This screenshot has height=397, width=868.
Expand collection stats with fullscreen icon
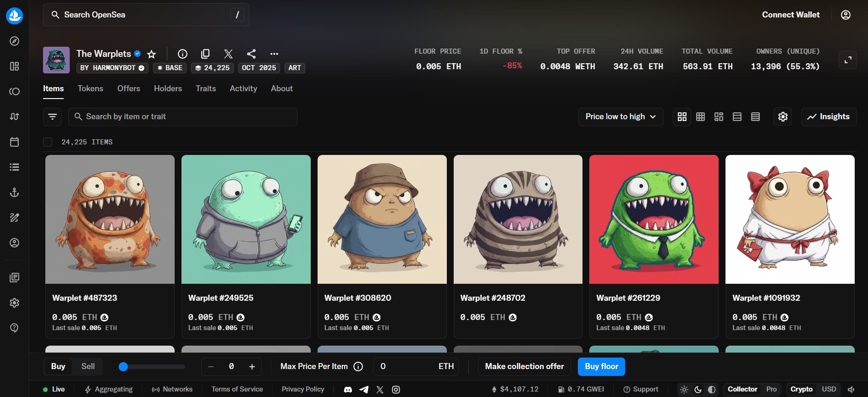point(848,60)
